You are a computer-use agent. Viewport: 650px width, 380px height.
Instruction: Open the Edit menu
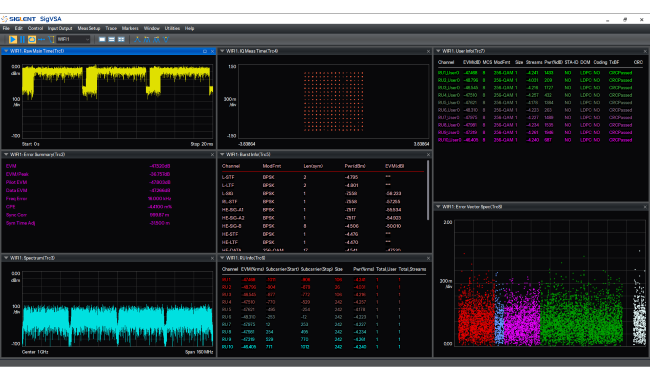click(19, 29)
